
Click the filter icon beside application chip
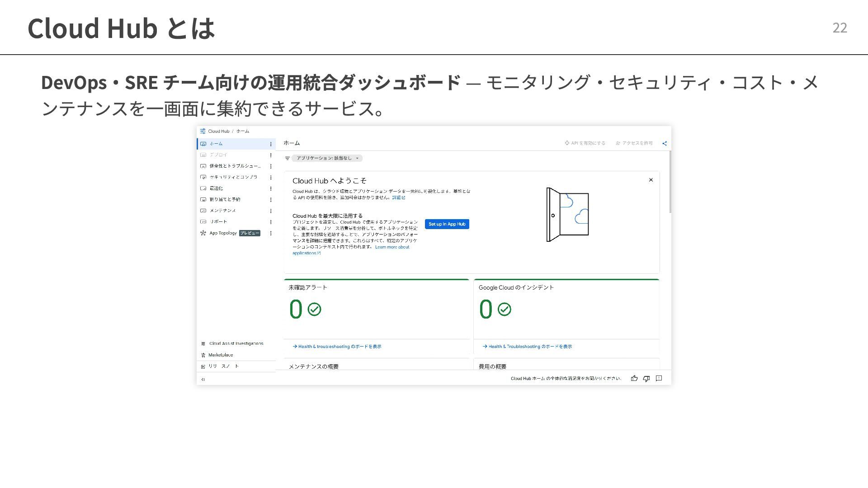pyautogui.click(x=287, y=158)
